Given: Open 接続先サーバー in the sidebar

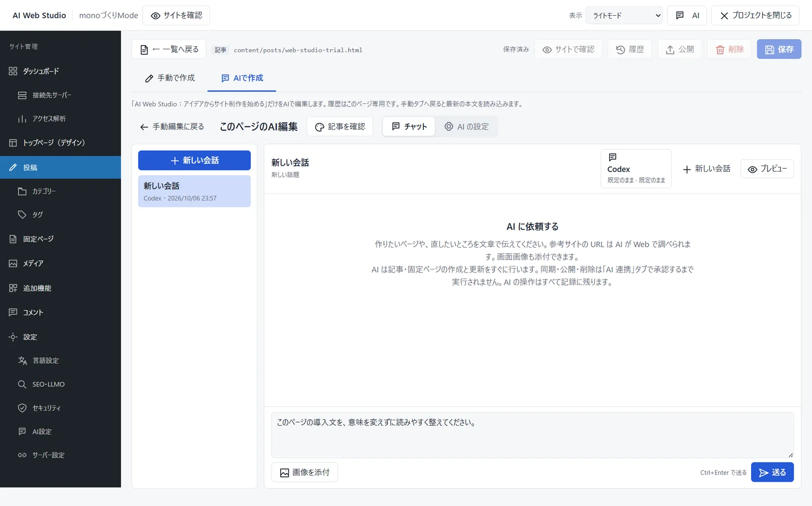Looking at the screenshot, I should point(60,95).
